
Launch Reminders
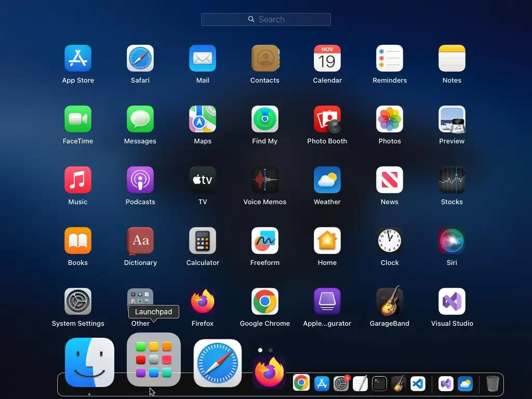click(390, 58)
